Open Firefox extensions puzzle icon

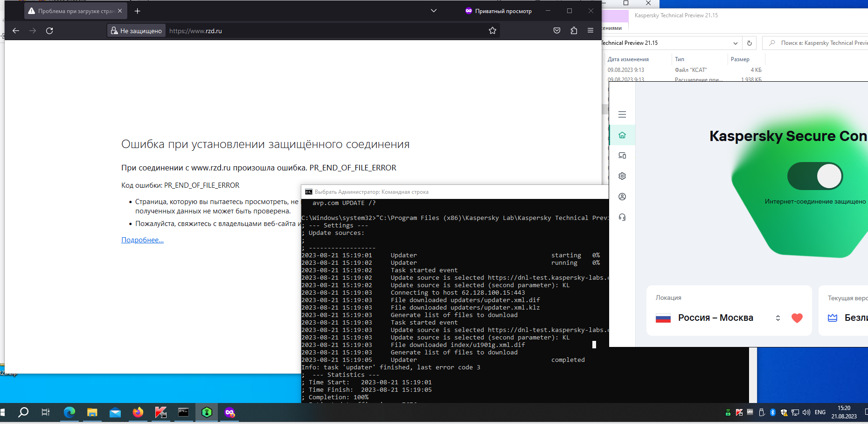coord(574,31)
